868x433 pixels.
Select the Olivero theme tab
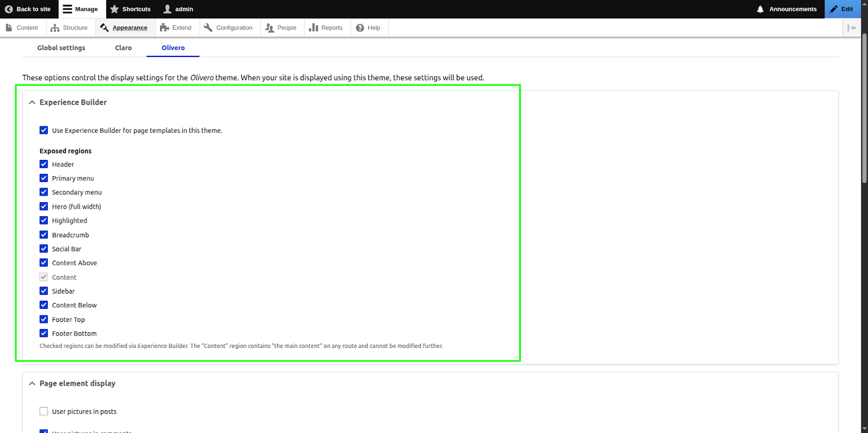point(173,48)
